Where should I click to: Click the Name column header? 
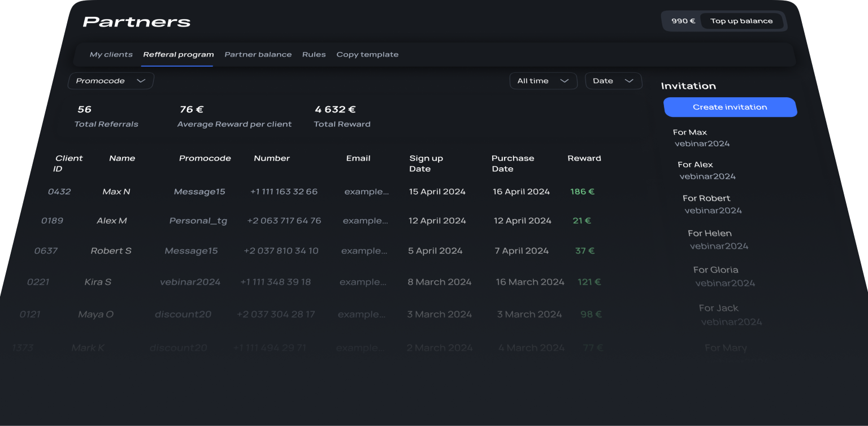(x=122, y=158)
